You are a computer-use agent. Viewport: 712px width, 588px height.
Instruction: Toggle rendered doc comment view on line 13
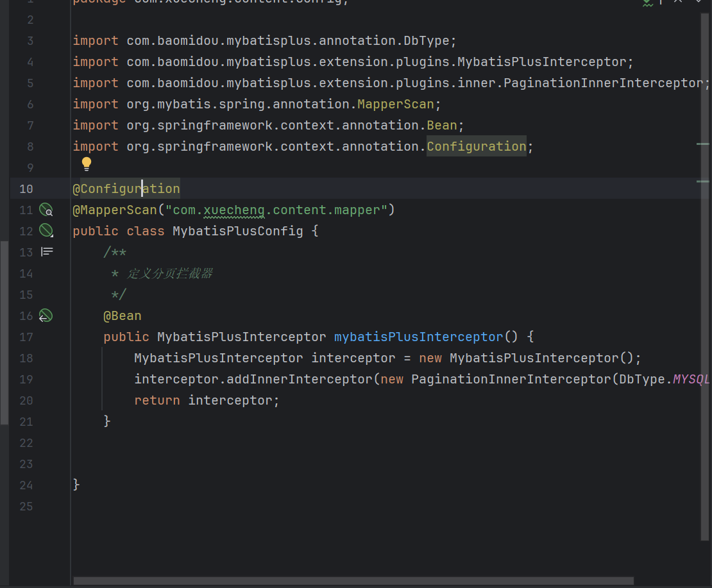tap(47, 251)
